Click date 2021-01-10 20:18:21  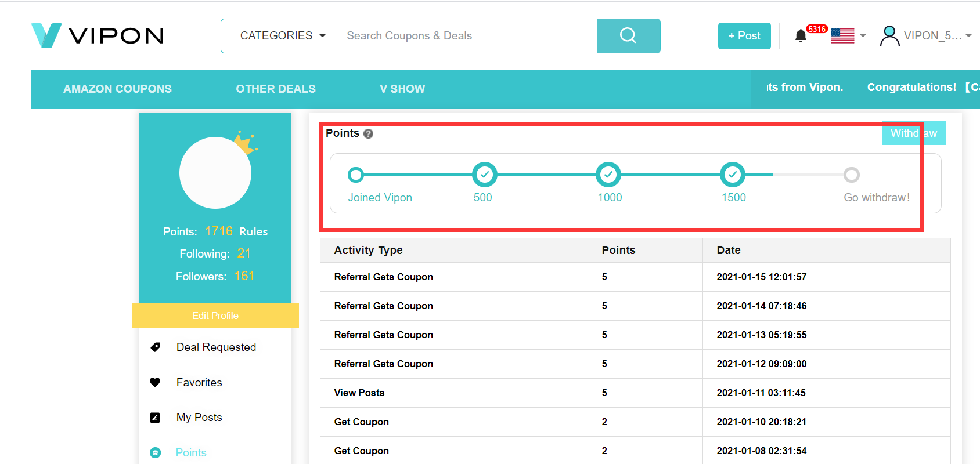762,422
